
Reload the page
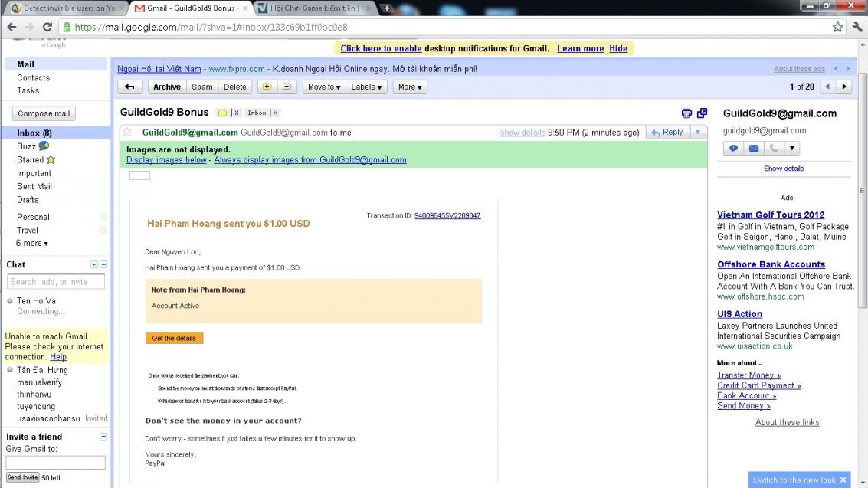(47, 27)
